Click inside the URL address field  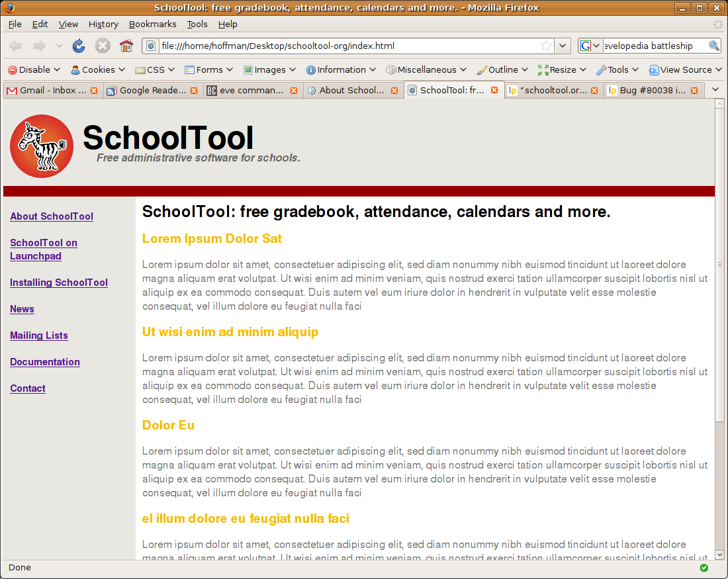tap(344, 46)
